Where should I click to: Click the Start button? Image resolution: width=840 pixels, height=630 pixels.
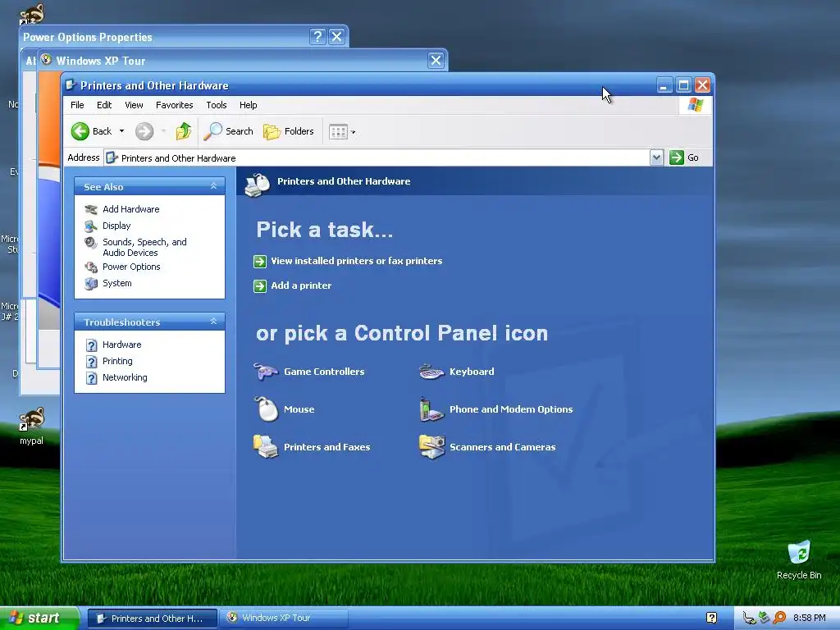(39, 619)
